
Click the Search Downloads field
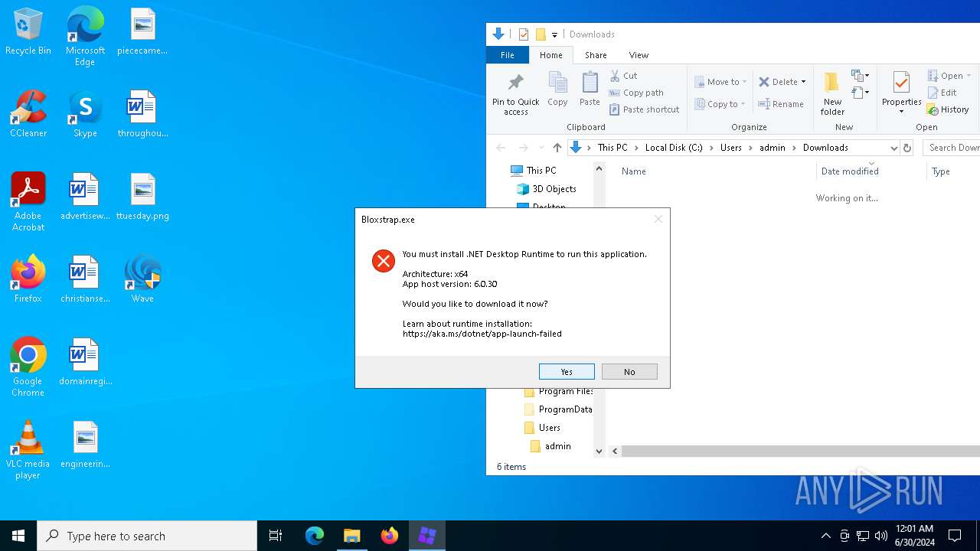pyautogui.click(x=952, y=148)
